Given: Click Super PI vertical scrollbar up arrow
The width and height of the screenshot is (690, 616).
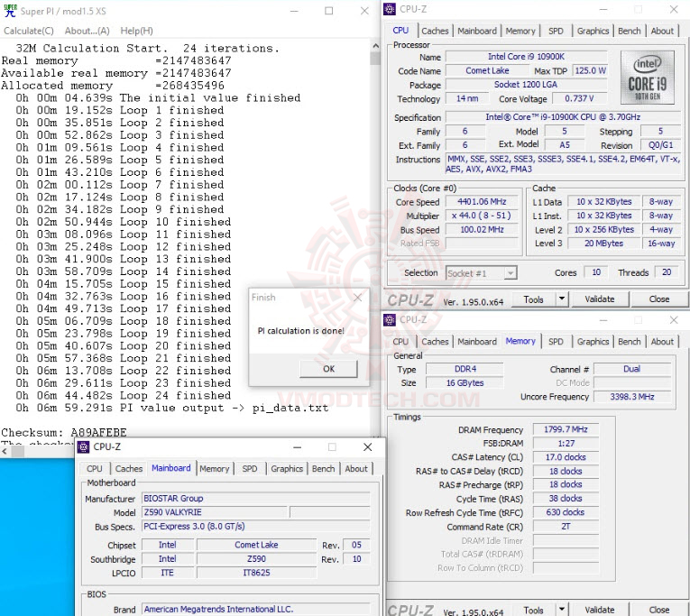Looking at the screenshot, I should (375, 45).
